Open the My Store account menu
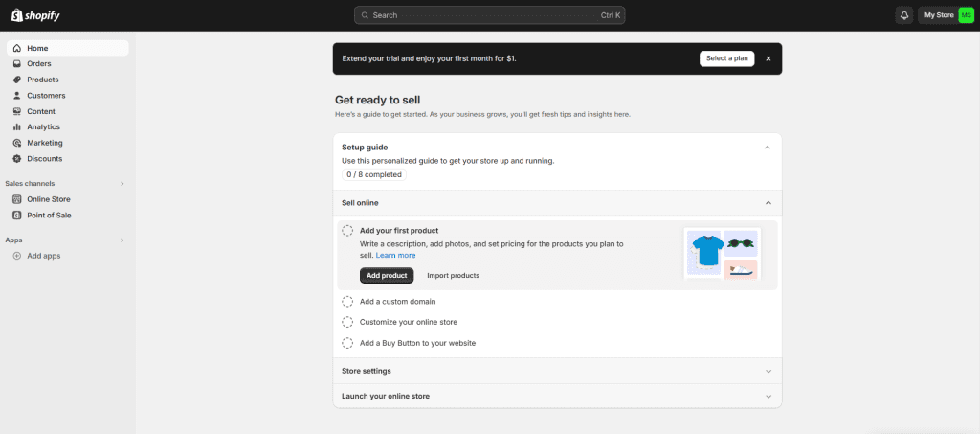The height and width of the screenshot is (434, 980). point(947,15)
